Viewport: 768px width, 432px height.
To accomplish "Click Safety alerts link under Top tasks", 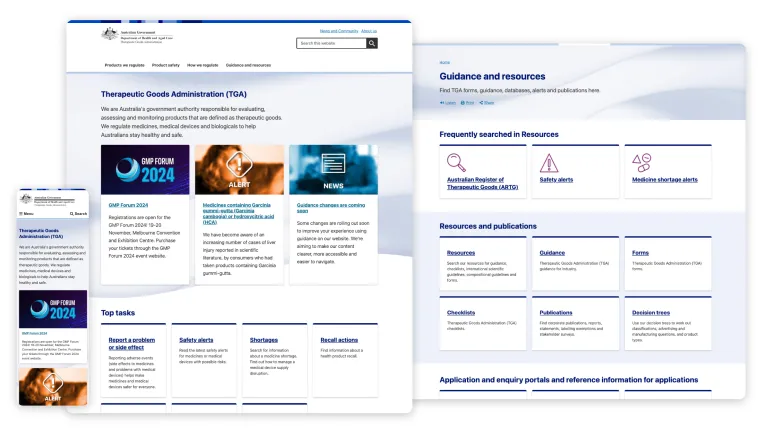I will tap(196, 340).
